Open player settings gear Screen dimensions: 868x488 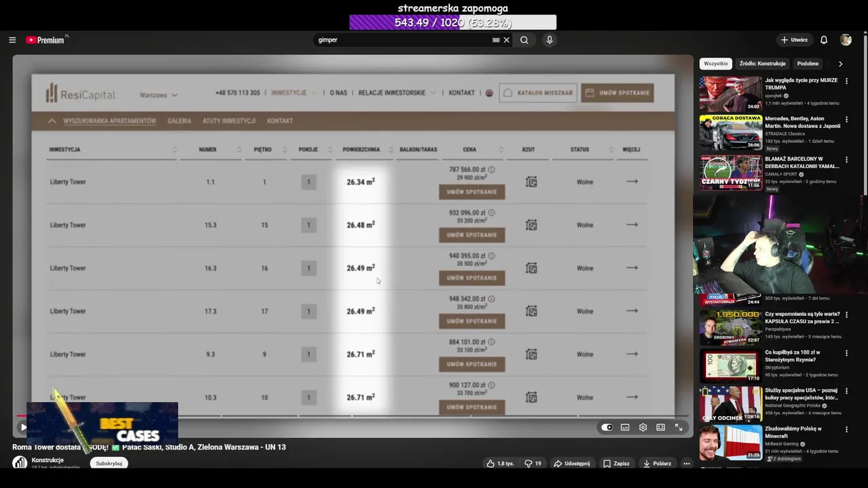pos(643,427)
